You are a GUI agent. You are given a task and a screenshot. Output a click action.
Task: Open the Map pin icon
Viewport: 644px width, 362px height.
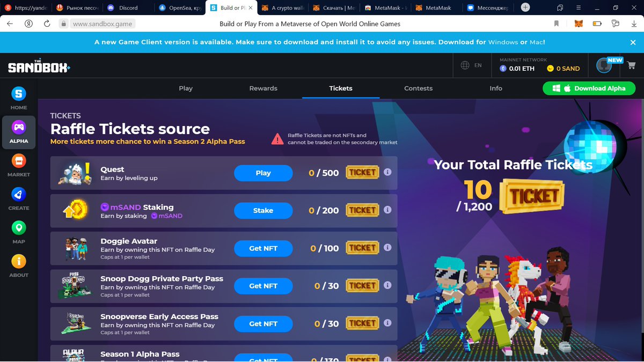pyautogui.click(x=19, y=228)
